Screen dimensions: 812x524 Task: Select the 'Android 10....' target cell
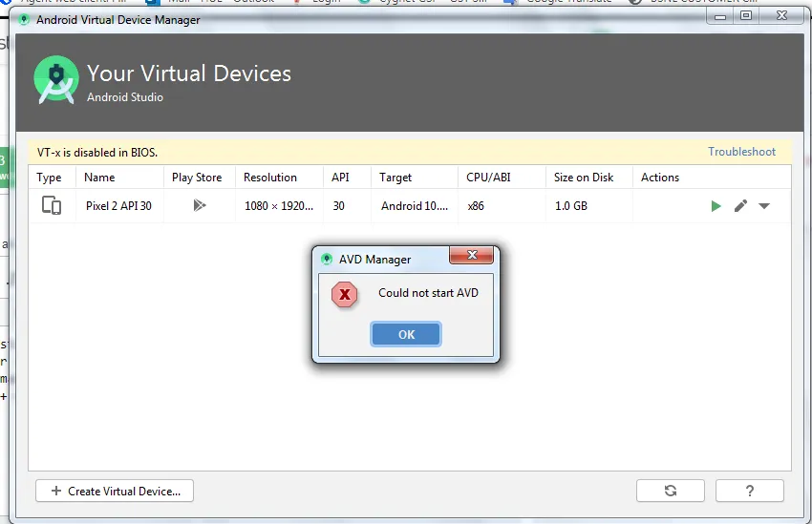pyautogui.click(x=415, y=206)
